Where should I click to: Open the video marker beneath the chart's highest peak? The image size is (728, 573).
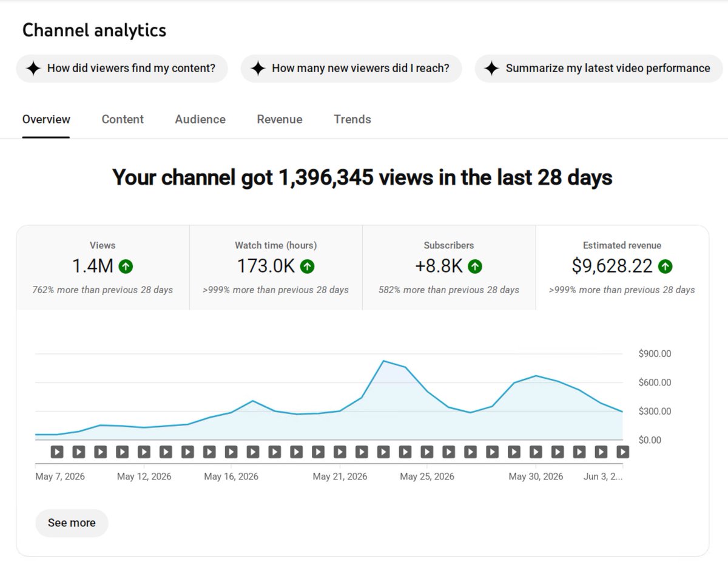tap(383, 452)
